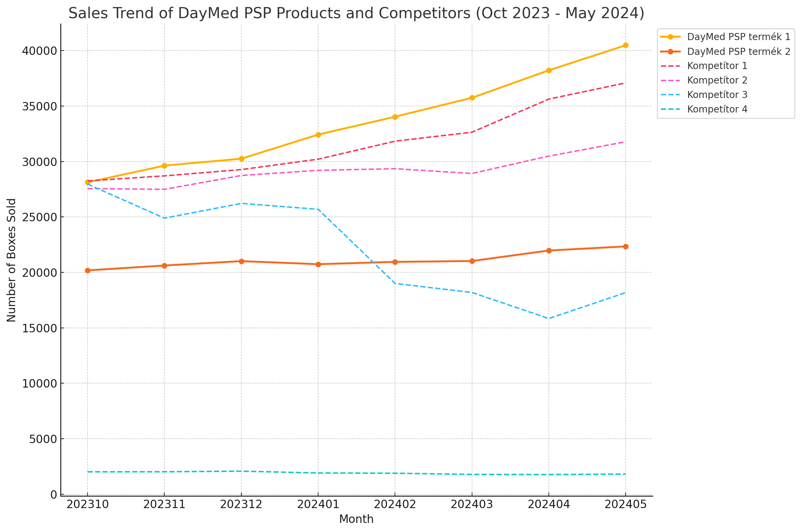
Task: Click the y-axis tick 40000
Action: click(39, 51)
